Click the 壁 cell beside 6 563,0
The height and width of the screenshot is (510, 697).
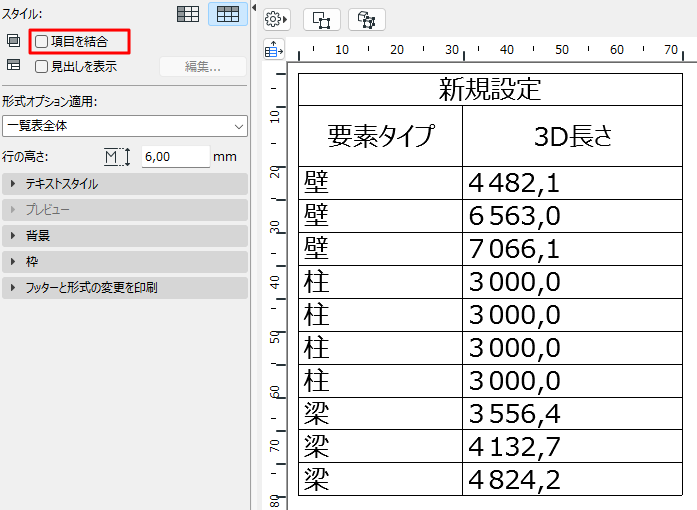[381, 216]
